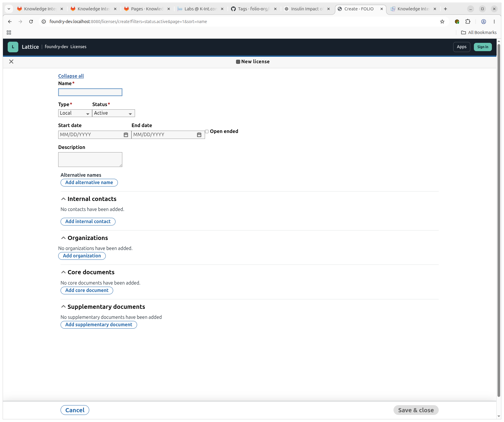The width and height of the screenshot is (504, 422).
Task: Click the Lattice logo icon
Action: (x=13, y=47)
